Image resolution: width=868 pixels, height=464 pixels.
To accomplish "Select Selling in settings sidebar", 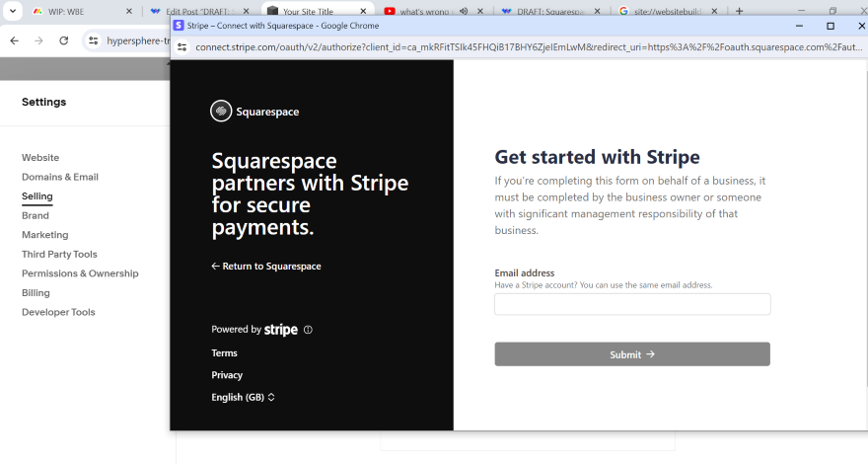I will coord(37,196).
